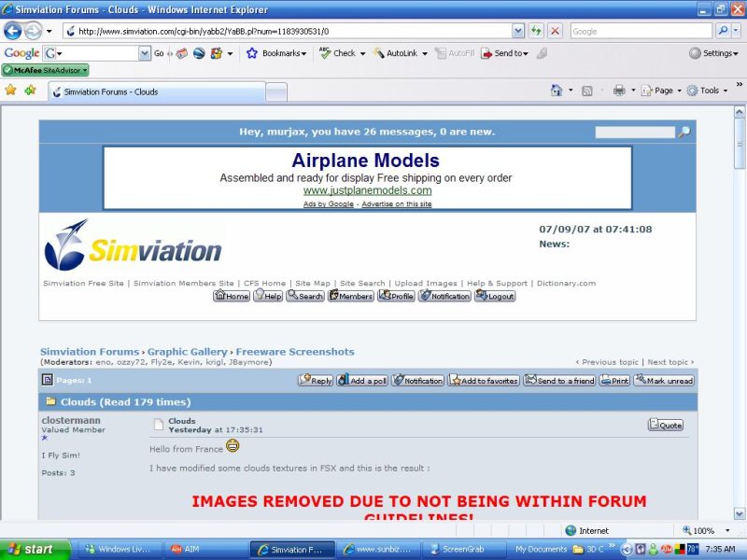The width and height of the screenshot is (747, 560).
Task: Click the RSS Feeds icon in command bar
Action: pos(587,91)
